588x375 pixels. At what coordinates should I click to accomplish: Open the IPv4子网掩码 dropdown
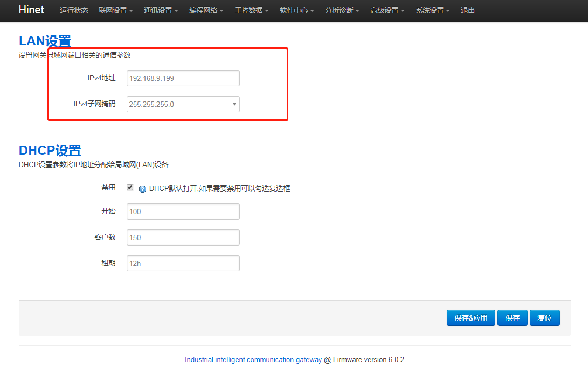[x=183, y=104]
